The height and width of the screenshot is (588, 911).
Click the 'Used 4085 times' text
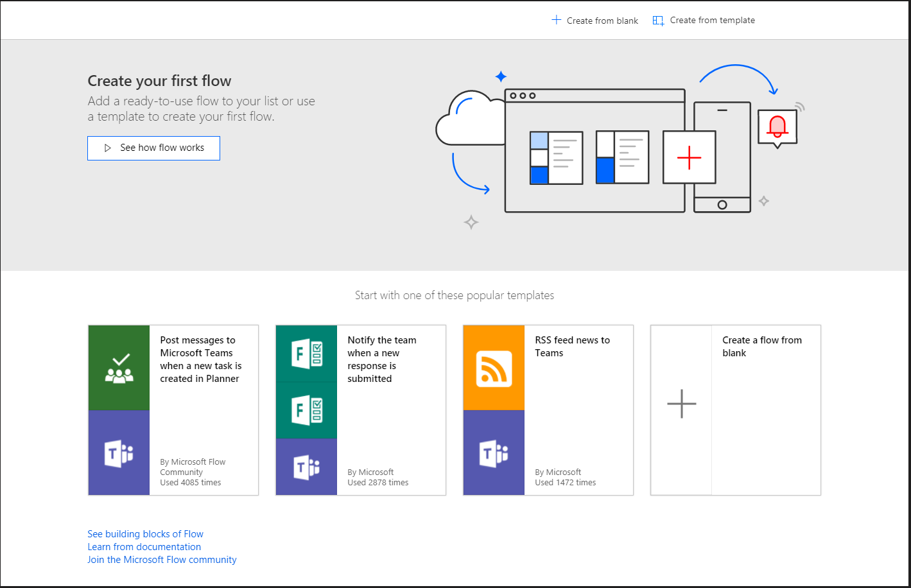click(191, 483)
